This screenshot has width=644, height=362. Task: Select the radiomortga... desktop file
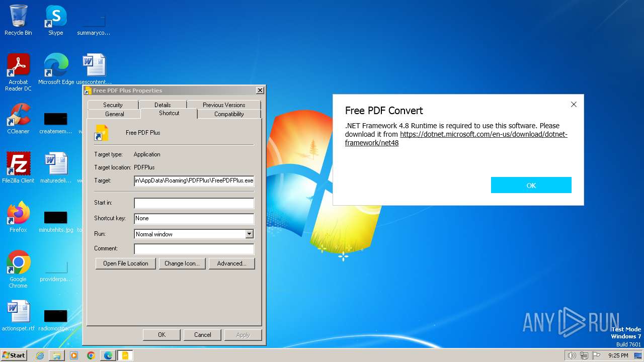tap(56, 319)
